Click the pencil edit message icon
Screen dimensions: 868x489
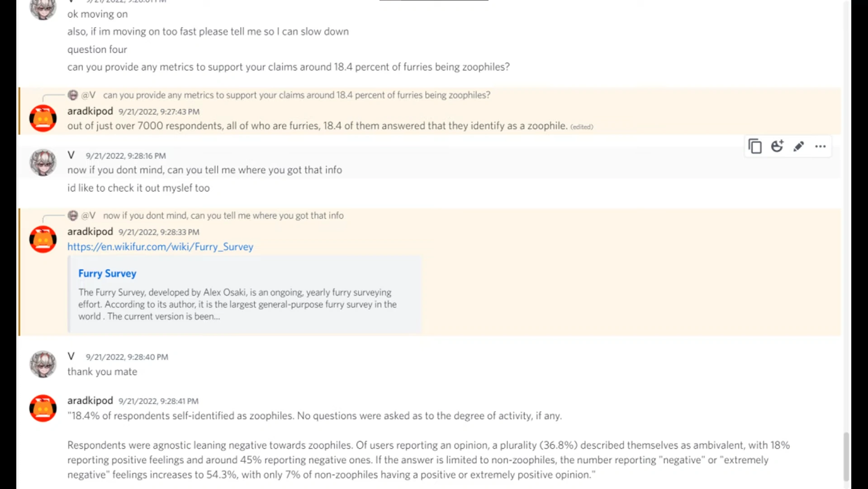click(799, 146)
